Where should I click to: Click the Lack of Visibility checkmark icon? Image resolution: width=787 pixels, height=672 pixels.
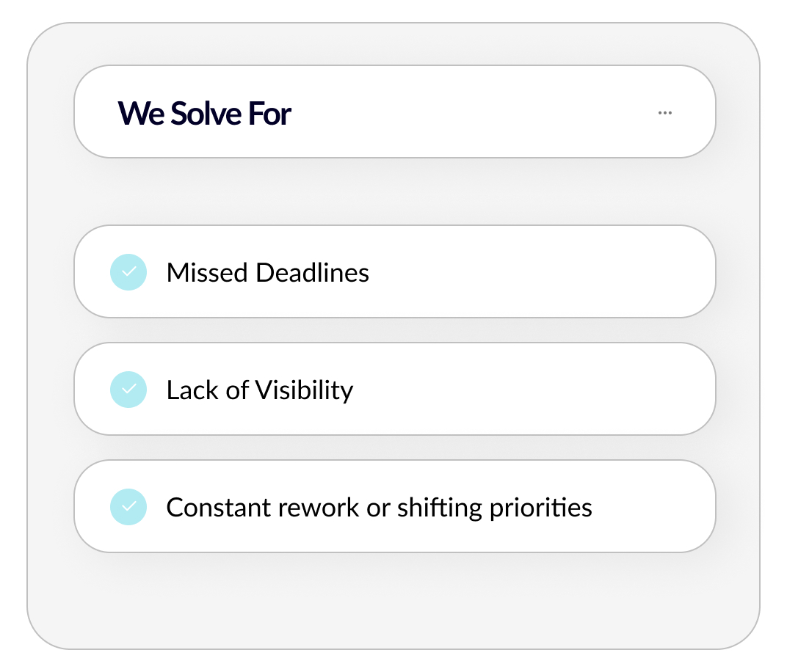(128, 390)
